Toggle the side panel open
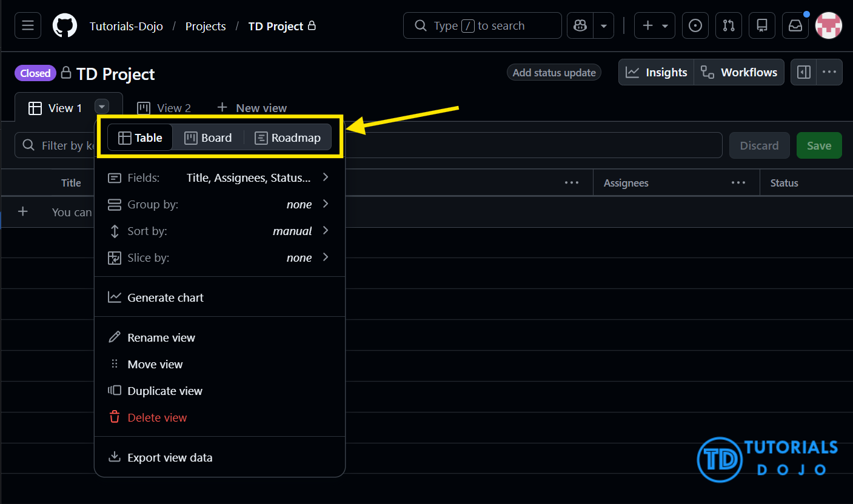The image size is (853, 504). tap(803, 72)
